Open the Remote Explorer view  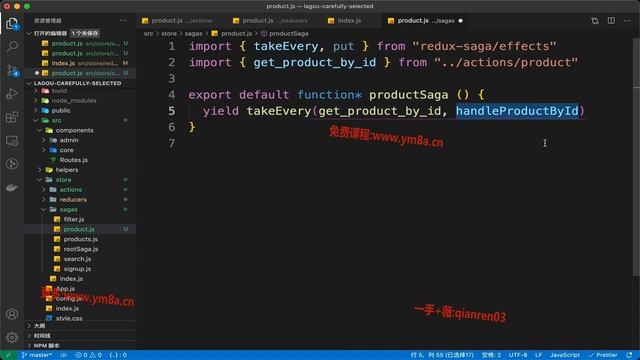(x=12, y=141)
